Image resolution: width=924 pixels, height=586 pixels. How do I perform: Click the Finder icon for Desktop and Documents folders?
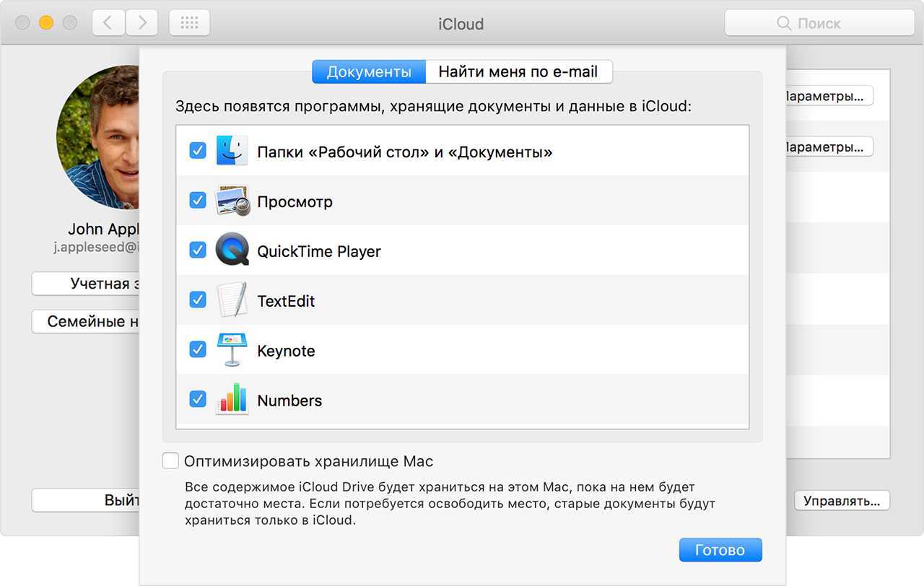pos(232,151)
